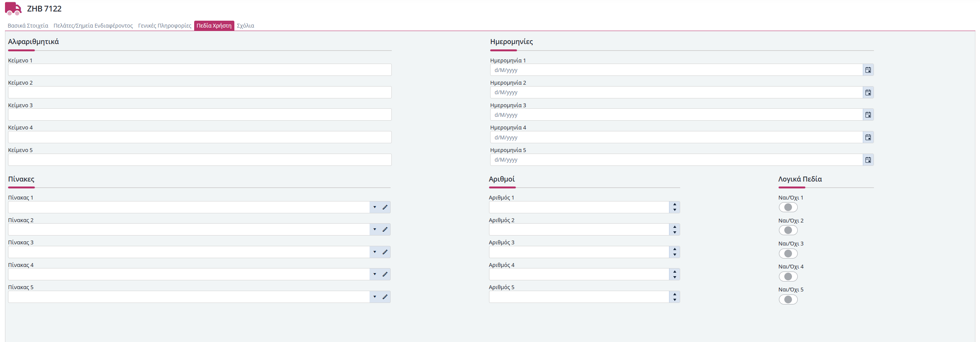
Task: Toggle the Ναι/Όχι 2 switch
Action: 788,230
